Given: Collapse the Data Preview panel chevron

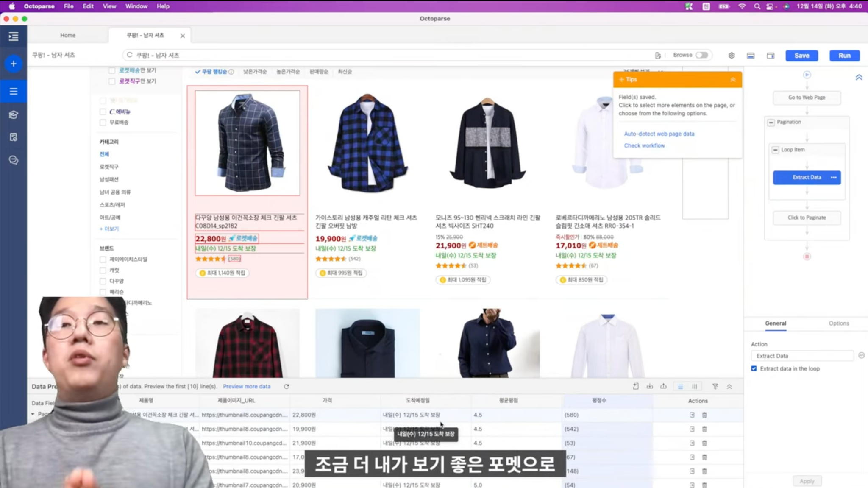Looking at the screenshot, I should (729, 386).
